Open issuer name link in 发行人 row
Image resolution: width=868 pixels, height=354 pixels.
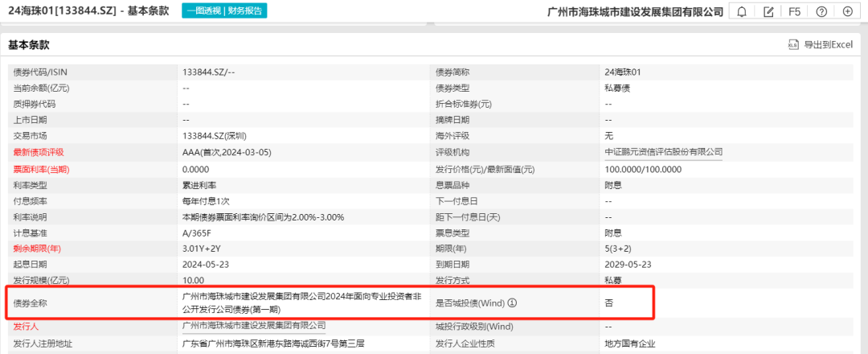(x=254, y=326)
